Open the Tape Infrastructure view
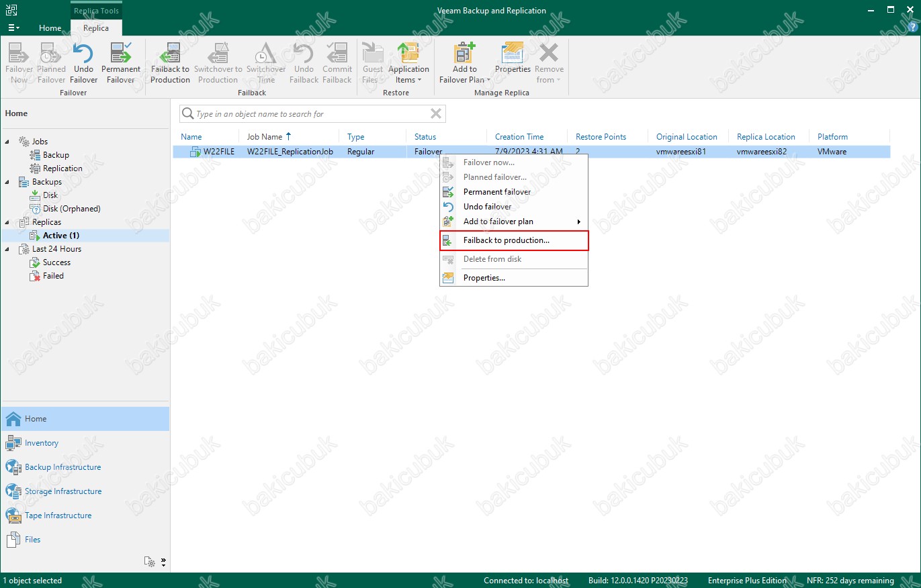 pos(85,516)
